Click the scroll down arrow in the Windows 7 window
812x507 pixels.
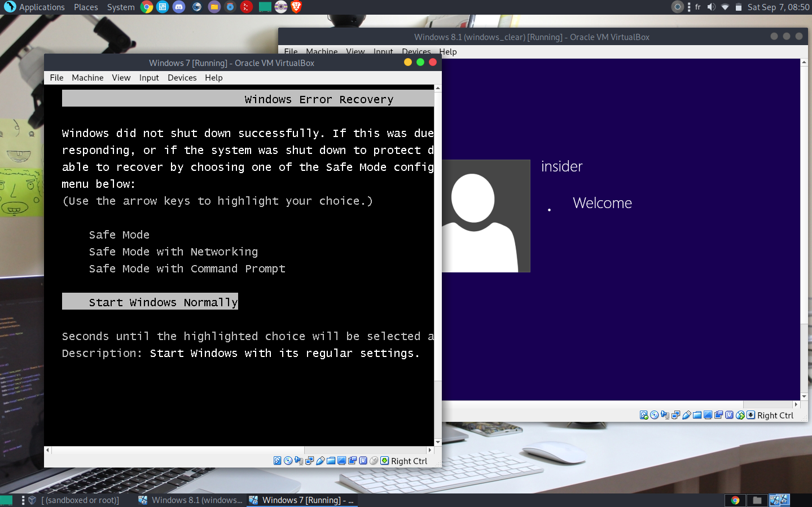coord(438,443)
